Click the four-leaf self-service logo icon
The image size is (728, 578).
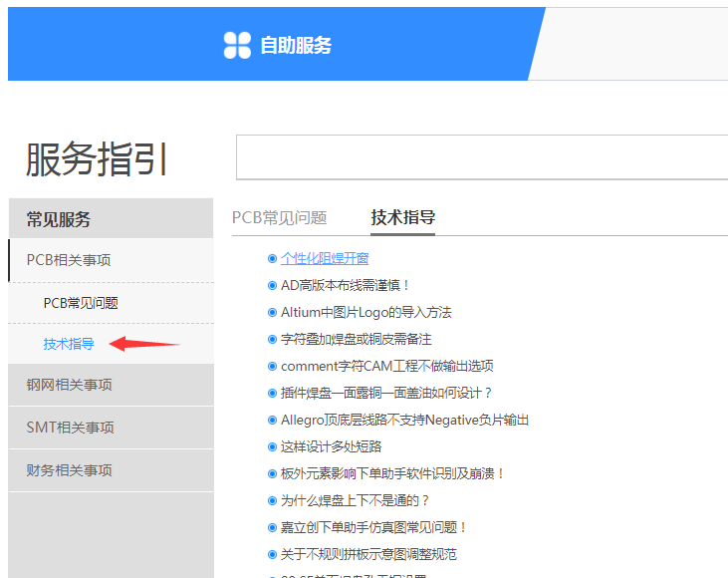(x=237, y=45)
